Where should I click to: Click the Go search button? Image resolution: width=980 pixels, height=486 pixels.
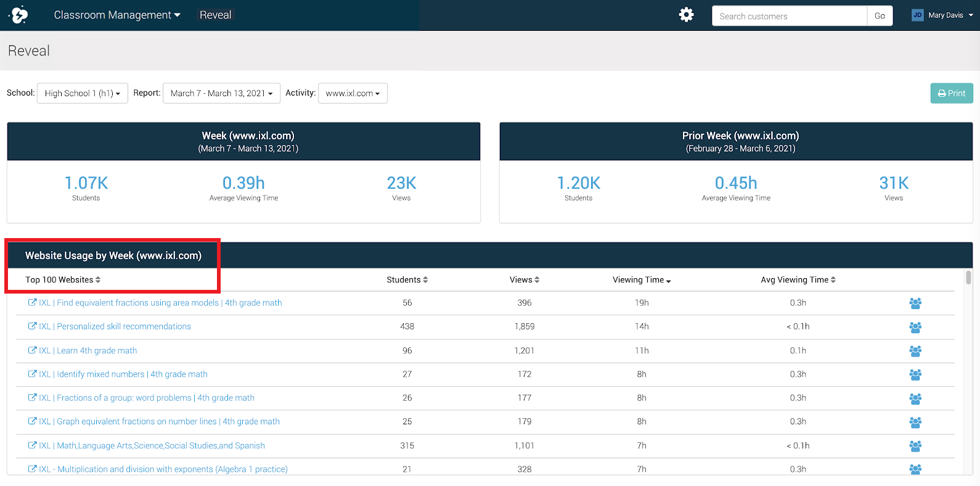point(880,16)
